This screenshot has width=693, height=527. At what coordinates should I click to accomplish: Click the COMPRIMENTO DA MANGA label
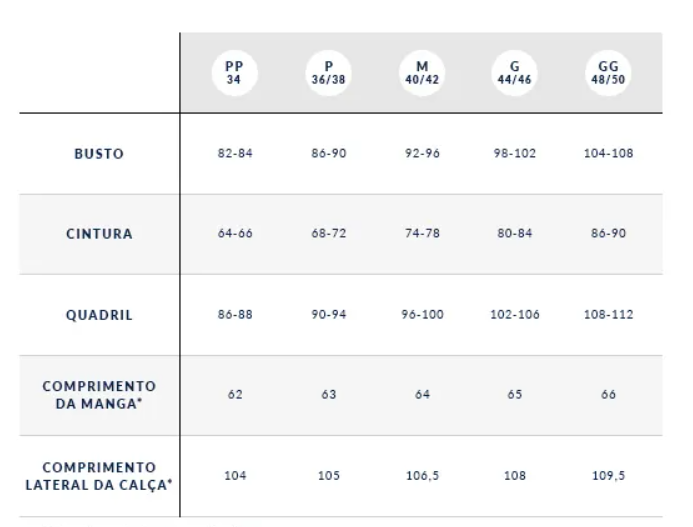(x=99, y=394)
